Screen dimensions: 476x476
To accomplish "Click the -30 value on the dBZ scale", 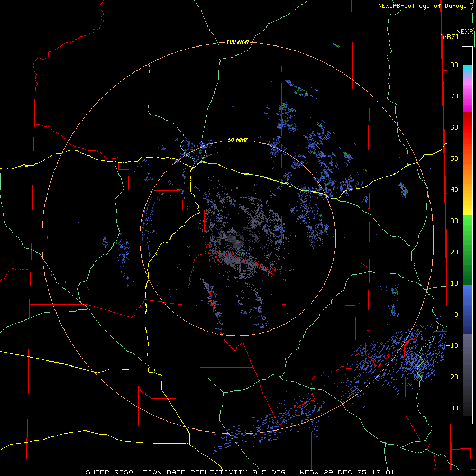I will click(452, 408).
